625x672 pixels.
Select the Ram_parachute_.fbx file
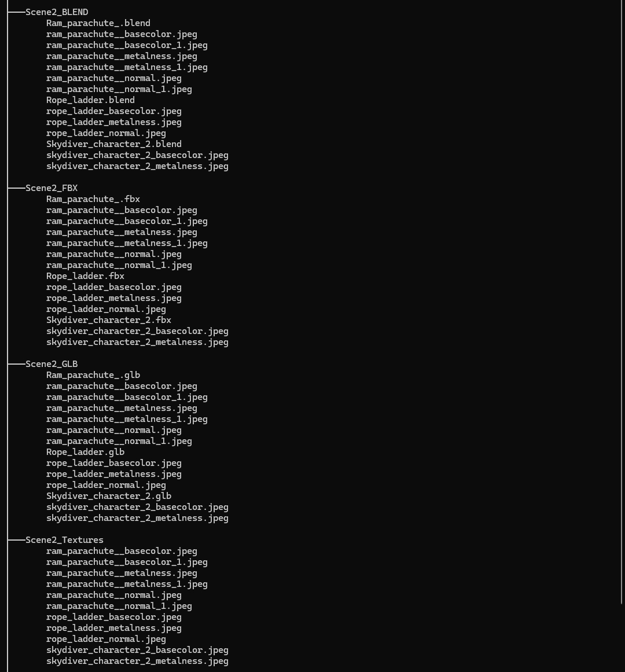click(x=93, y=199)
